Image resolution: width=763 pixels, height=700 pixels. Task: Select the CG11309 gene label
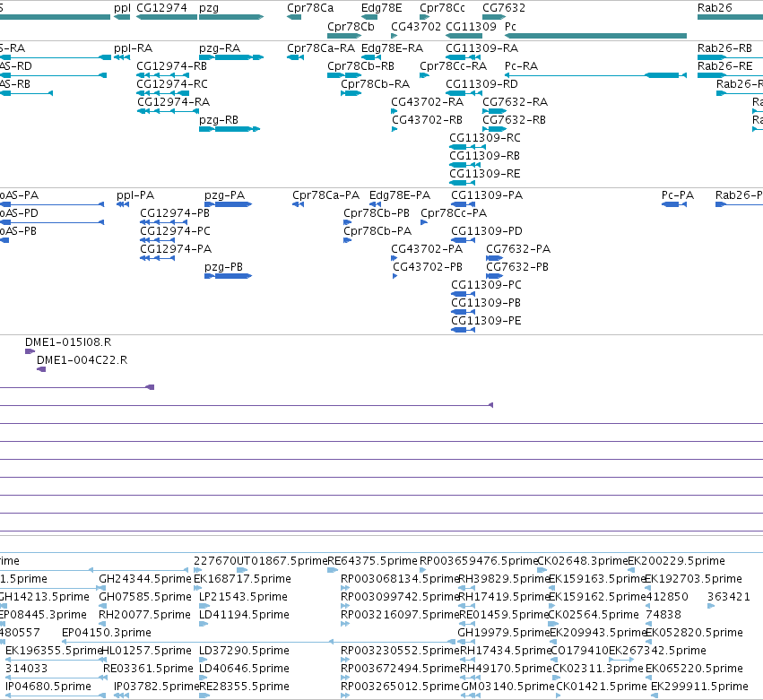(471, 27)
